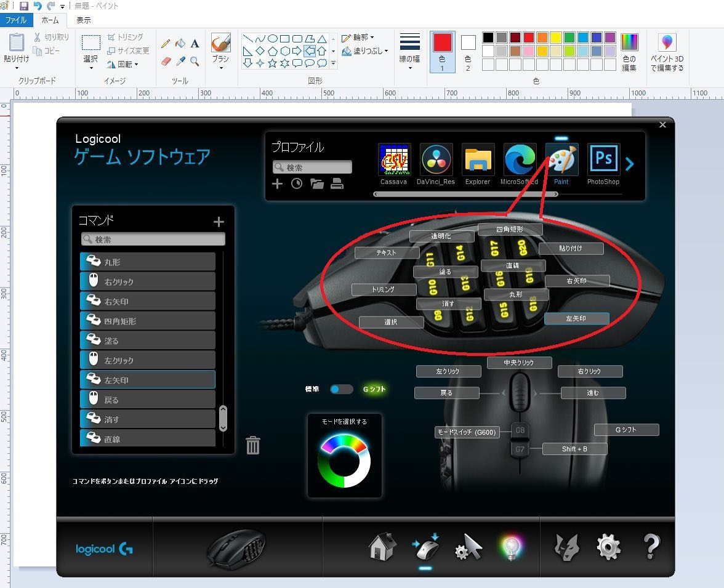The width and height of the screenshot is (724, 588).
Task: Click the モードスイッチ (G600) button label
Action: coord(467,432)
